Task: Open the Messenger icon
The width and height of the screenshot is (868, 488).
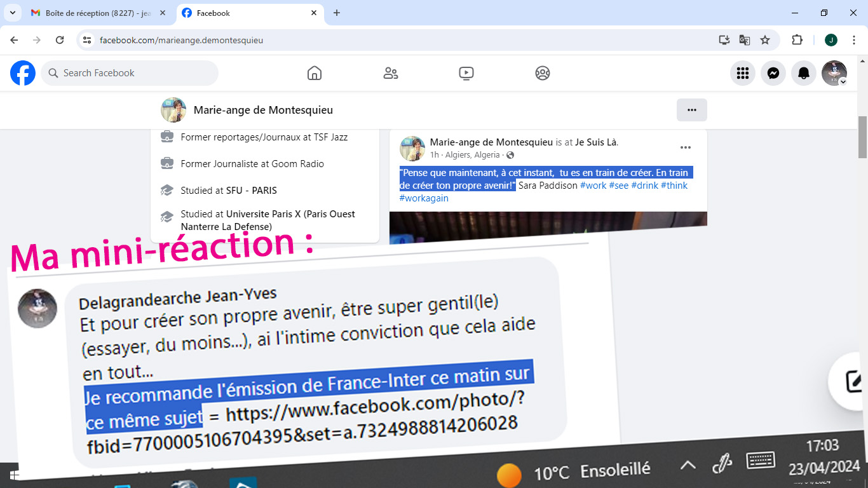Action: [x=773, y=73]
